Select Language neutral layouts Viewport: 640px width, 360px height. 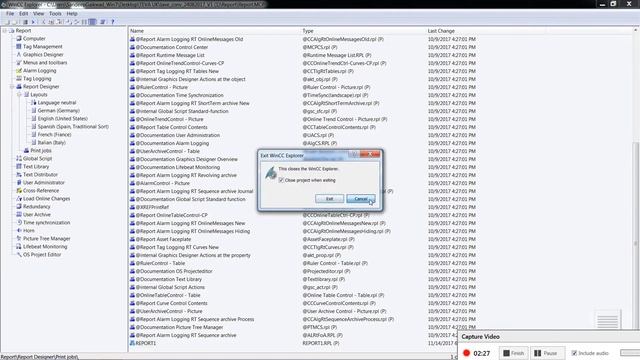(x=57, y=103)
